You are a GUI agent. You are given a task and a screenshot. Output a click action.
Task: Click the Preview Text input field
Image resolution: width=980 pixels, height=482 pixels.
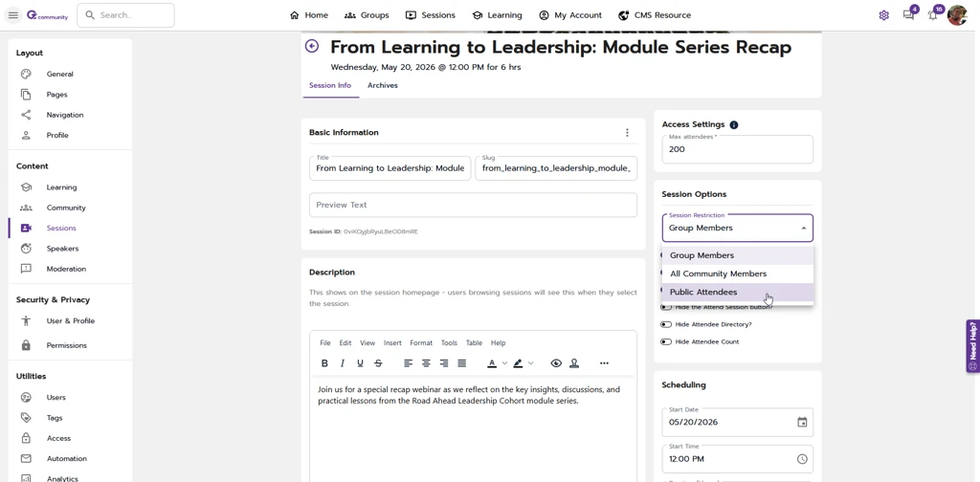coord(473,205)
